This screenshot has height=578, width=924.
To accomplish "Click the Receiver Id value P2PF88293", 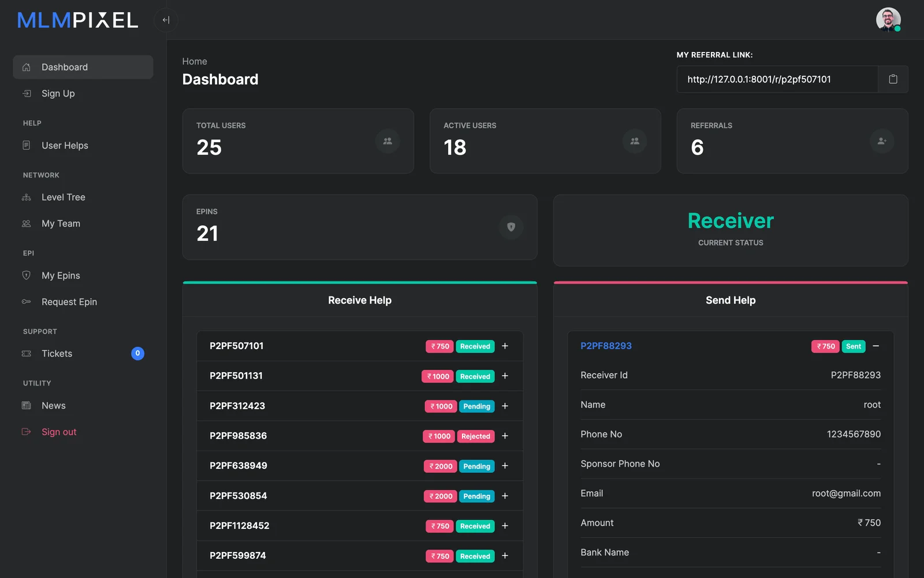I will (856, 375).
